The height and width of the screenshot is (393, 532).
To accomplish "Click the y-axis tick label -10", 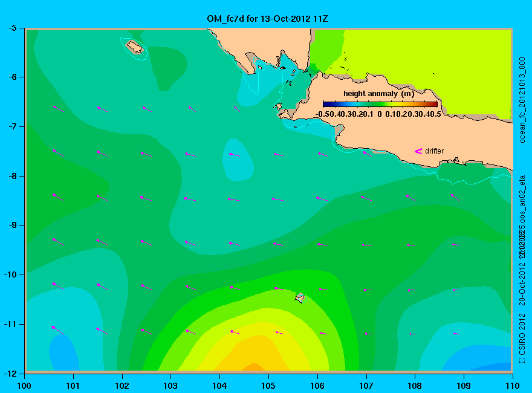I will click(x=10, y=274).
